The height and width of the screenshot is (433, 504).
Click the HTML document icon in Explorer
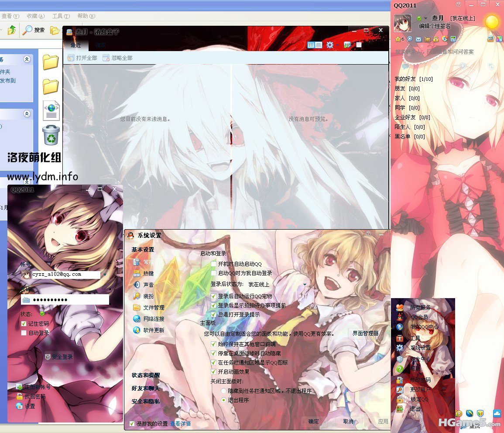click(x=51, y=110)
